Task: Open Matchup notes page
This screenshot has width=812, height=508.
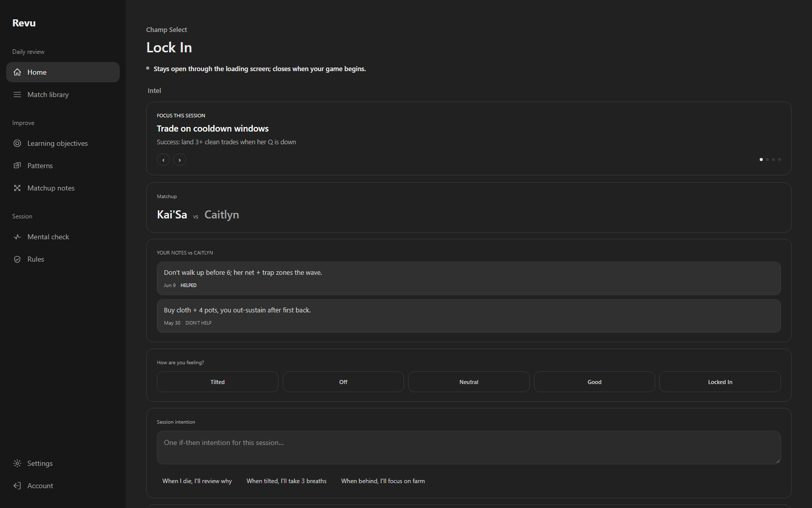Action: click(x=63, y=188)
